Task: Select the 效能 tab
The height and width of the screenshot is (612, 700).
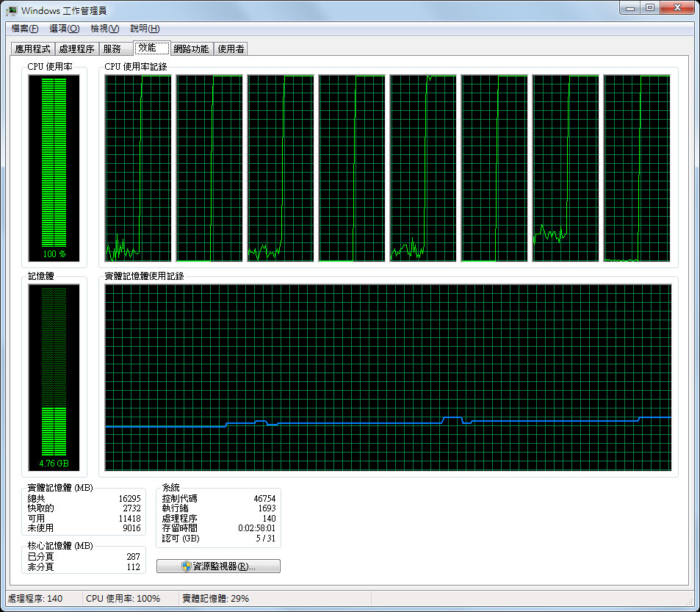Action: 152,48
